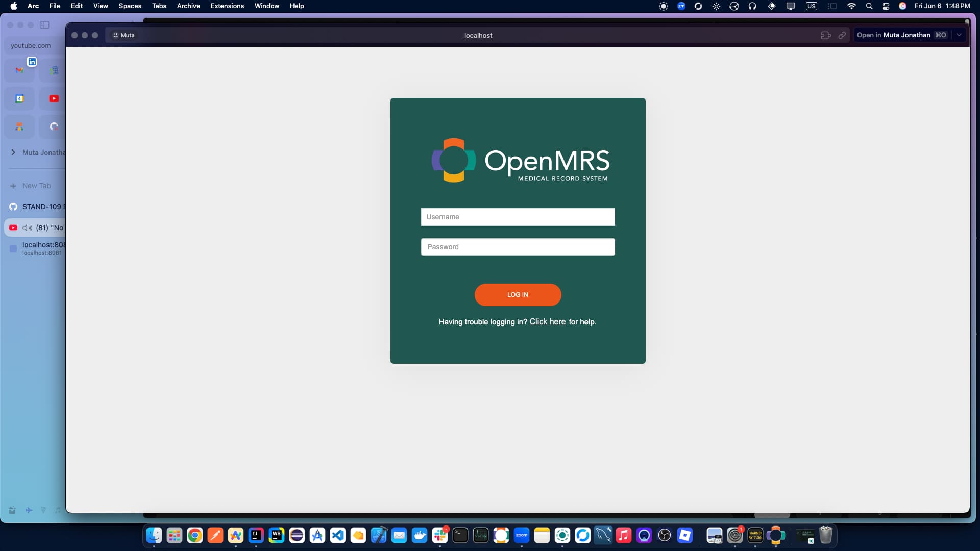This screenshot has height=551, width=980.
Task: Click the US input source icon
Action: coord(811,6)
